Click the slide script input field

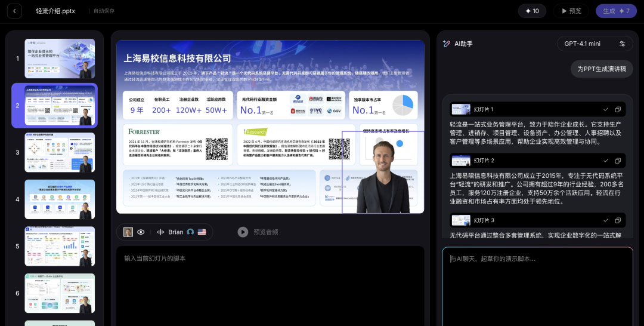tap(270, 286)
